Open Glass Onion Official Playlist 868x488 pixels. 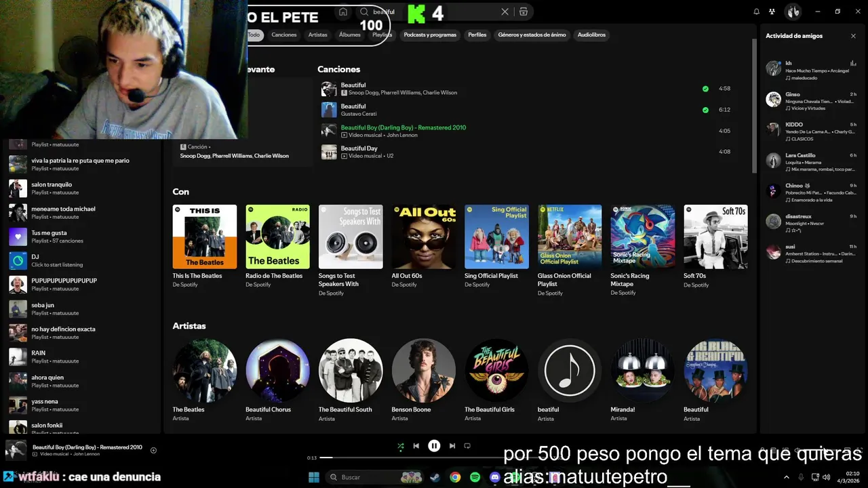[x=570, y=251]
